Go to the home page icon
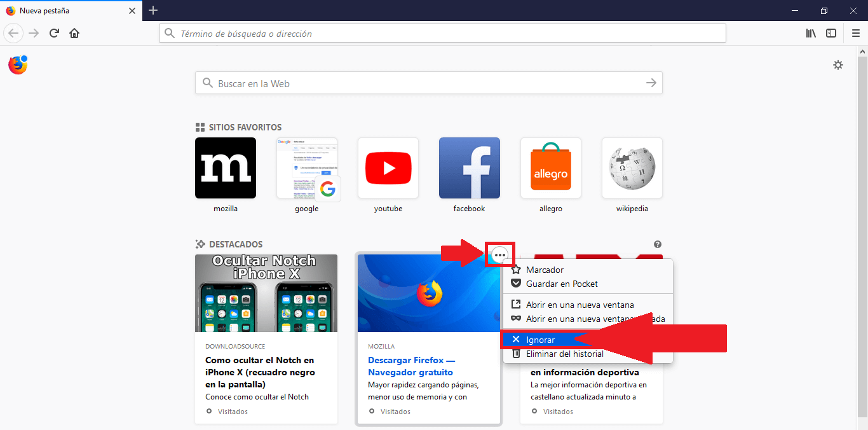Viewport: 868px width, 430px height. (x=74, y=33)
